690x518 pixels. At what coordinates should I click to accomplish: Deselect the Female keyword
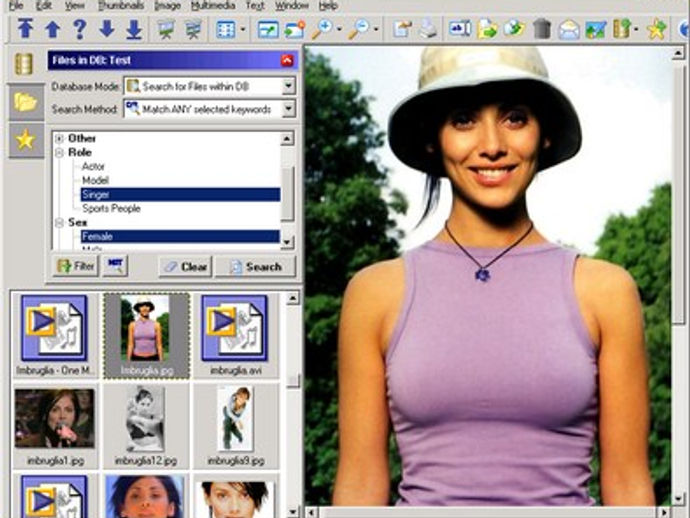pyautogui.click(x=180, y=236)
